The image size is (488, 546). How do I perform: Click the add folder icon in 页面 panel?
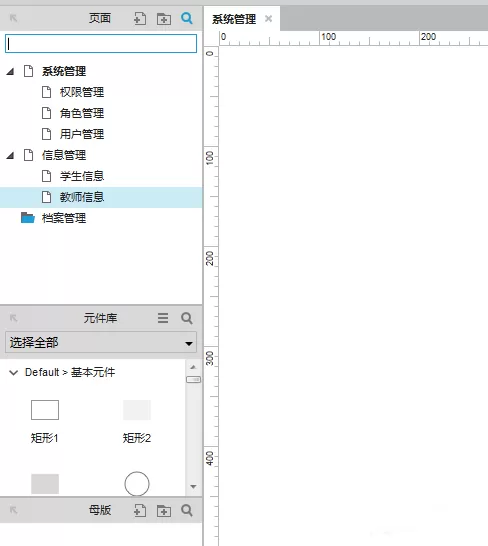(x=163, y=19)
